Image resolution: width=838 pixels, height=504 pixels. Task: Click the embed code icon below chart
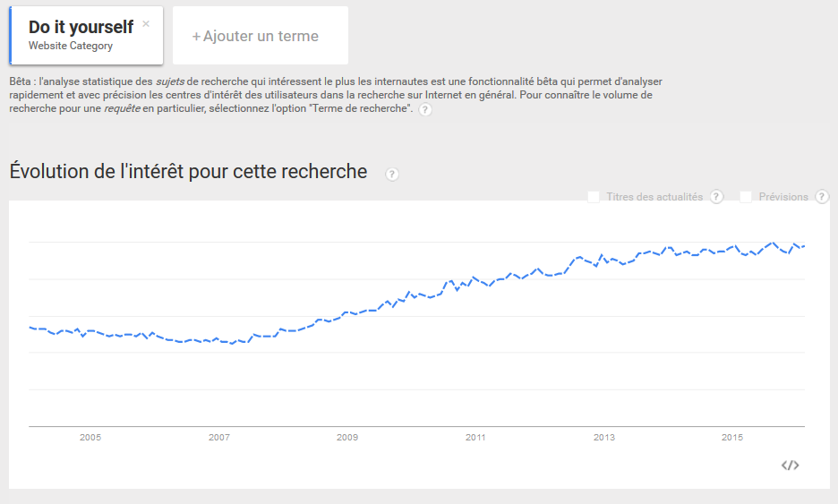coord(790,465)
